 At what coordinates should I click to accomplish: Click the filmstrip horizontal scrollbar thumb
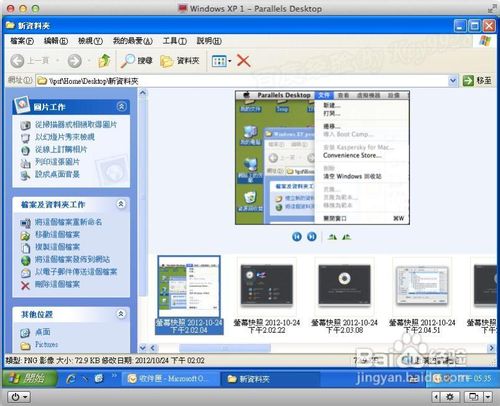pos(225,348)
